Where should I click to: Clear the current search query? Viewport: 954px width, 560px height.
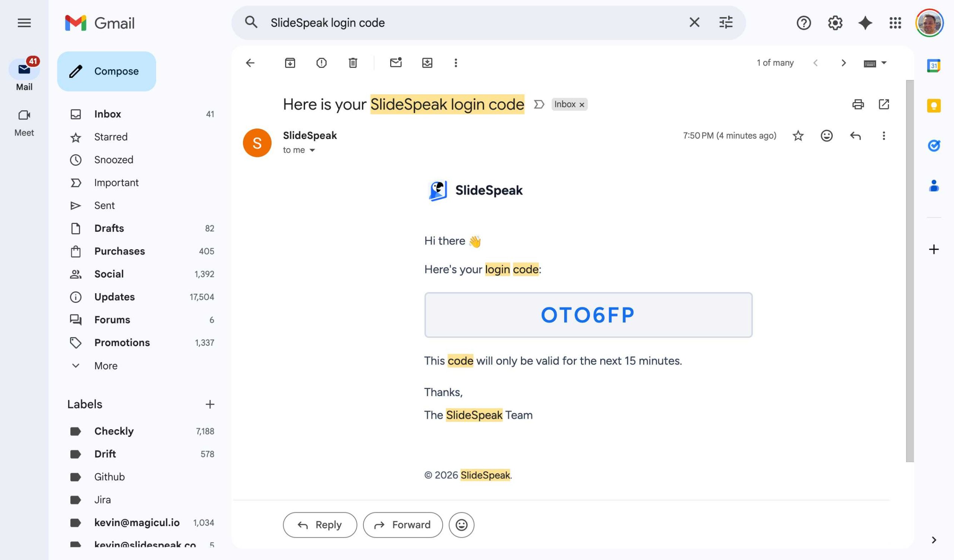coord(694,23)
